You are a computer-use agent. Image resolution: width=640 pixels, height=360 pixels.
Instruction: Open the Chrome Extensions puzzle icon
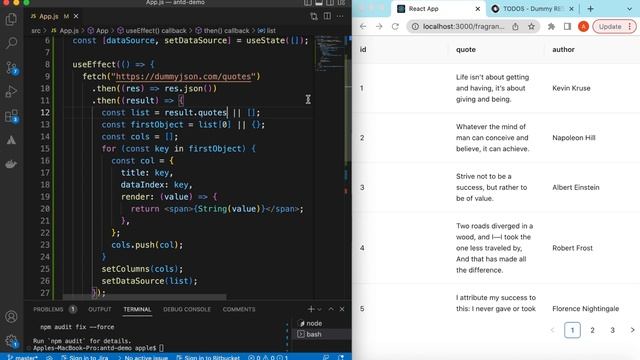pyautogui.click(x=551, y=27)
